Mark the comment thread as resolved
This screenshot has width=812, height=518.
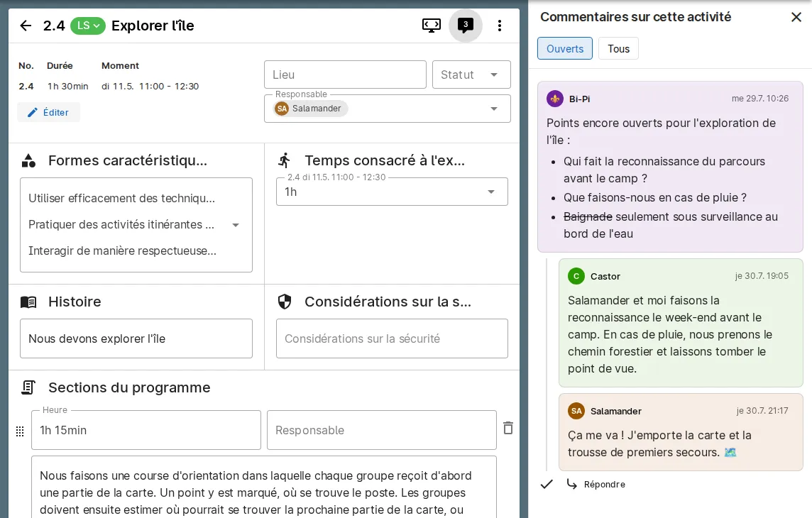(x=547, y=485)
